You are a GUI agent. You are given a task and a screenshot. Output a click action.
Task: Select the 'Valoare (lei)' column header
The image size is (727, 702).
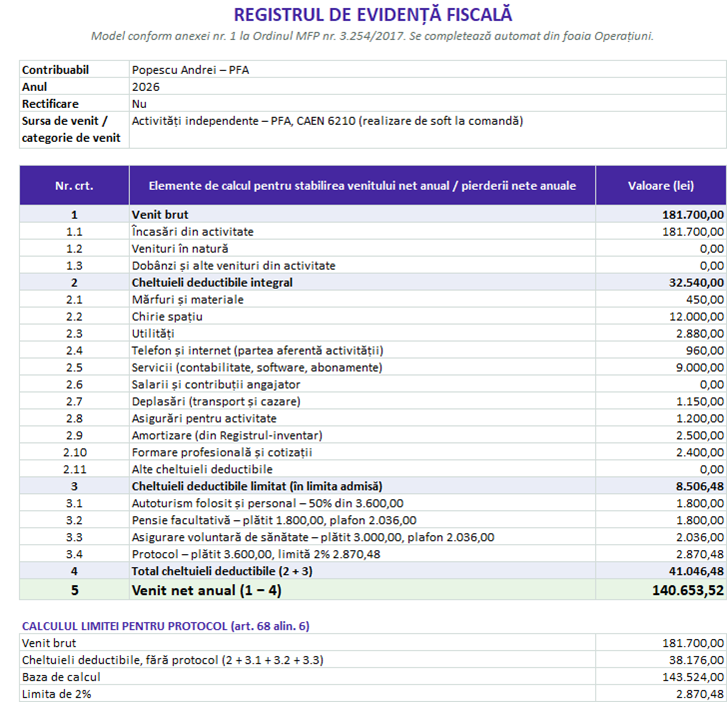point(661,185)
